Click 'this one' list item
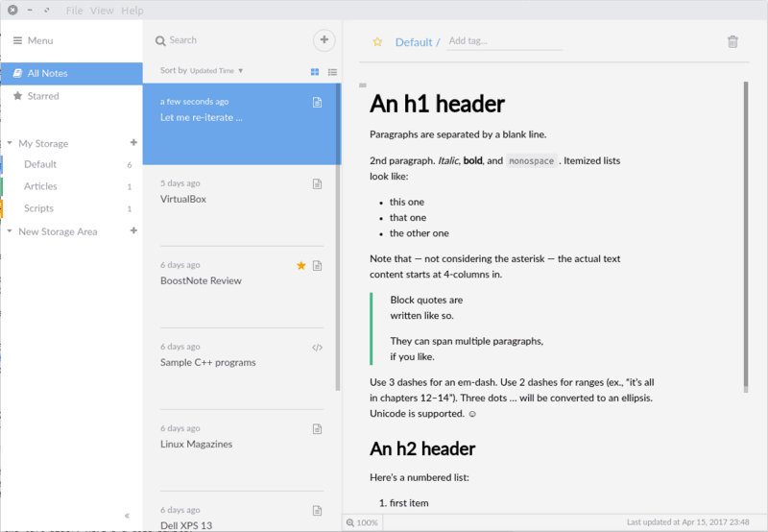The image size is (768, 532). click(406, 202)
